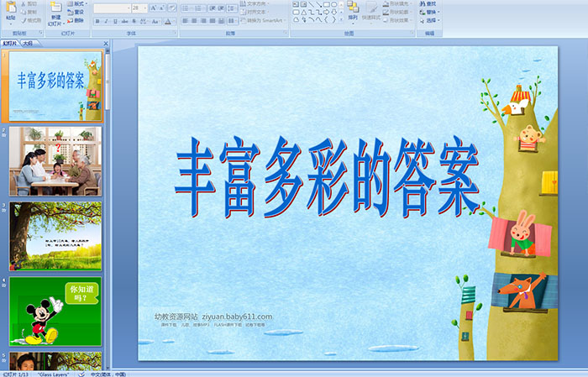
Task: Toggle Underline formatting
Action: (x=116, y=21)
